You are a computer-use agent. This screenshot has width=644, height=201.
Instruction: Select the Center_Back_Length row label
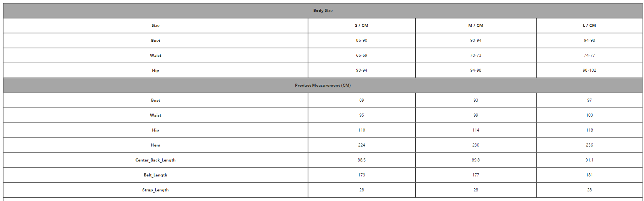155,160
